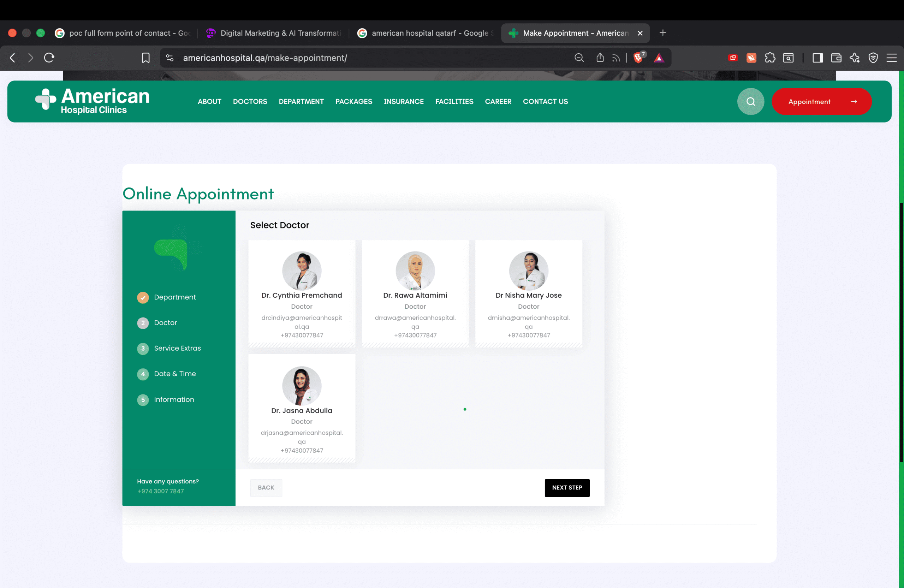The image size is (904, 588).
Task: Open site settings icon in address bar
Action: point(170,58)
